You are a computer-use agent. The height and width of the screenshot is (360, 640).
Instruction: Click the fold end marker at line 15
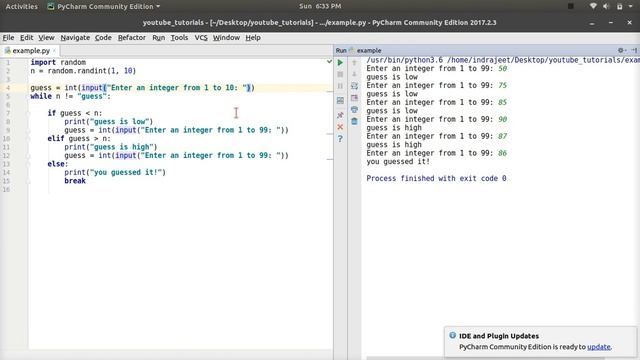click(x=28, y=181)
